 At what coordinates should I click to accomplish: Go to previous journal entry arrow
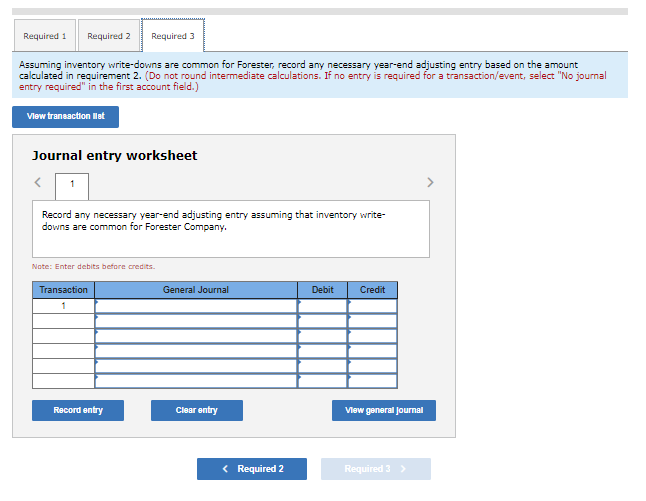37,182
